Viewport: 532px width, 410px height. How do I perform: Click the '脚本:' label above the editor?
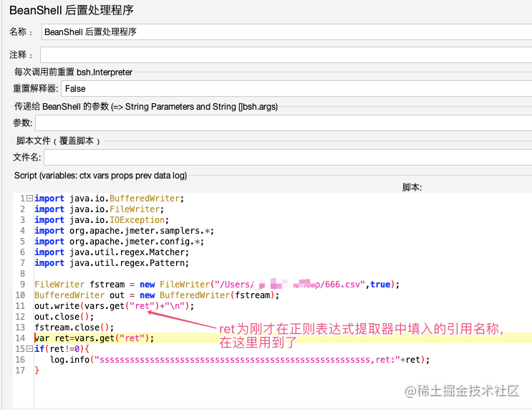pos(412,187)
